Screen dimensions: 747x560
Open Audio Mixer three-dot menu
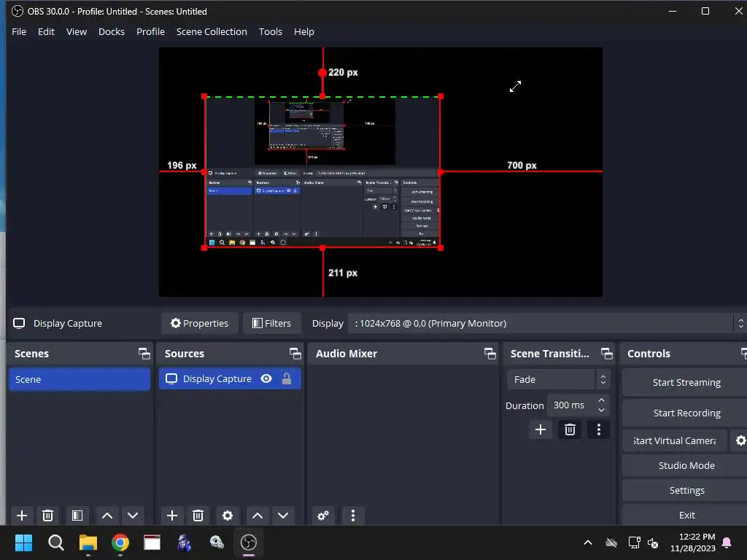[353, 516]
